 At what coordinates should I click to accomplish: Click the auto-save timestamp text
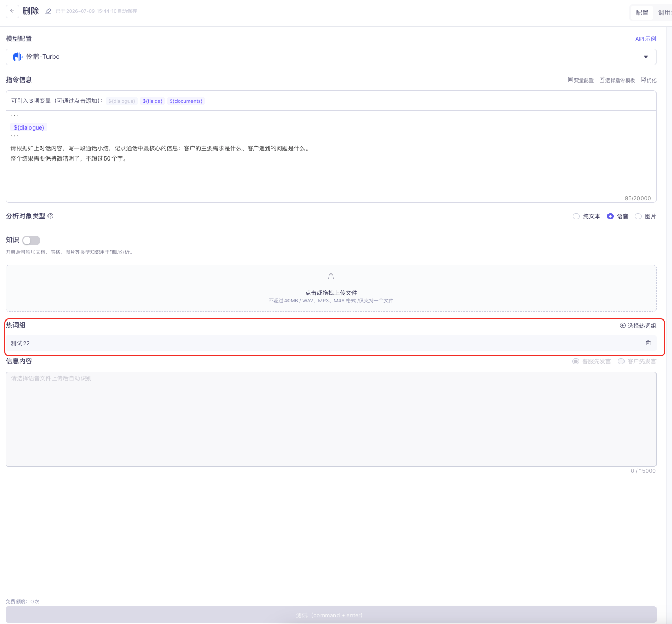pyautogui.click(x=96, y=11)
